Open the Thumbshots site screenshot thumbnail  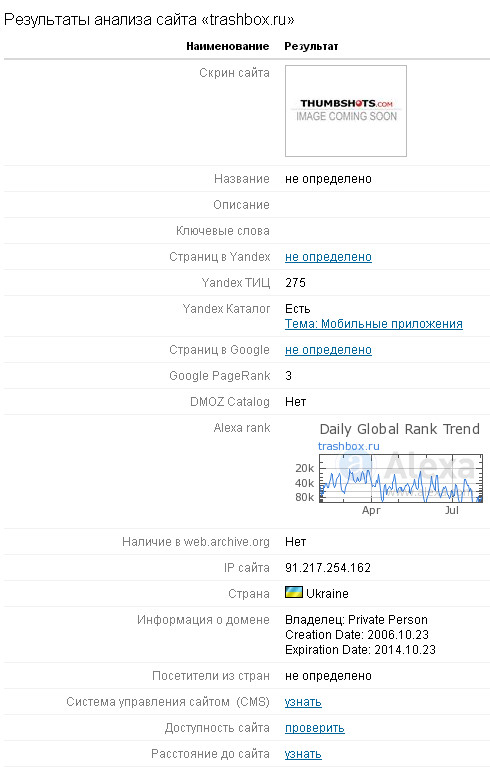[x=346, y=111]
